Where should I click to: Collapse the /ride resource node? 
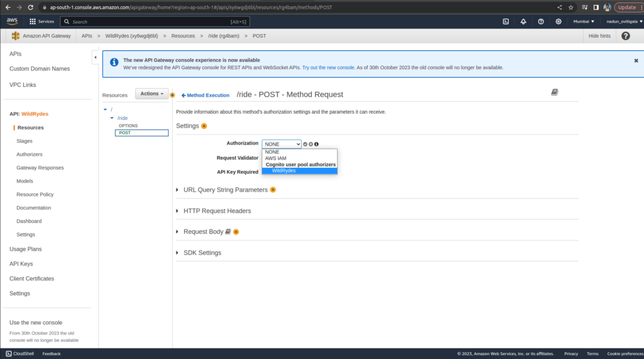[x=112, y=118]
